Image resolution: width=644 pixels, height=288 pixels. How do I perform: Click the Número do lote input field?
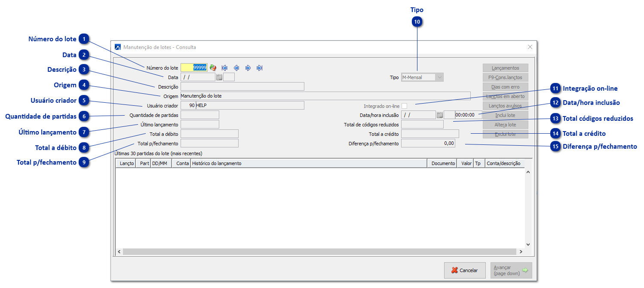pos(194,67)
